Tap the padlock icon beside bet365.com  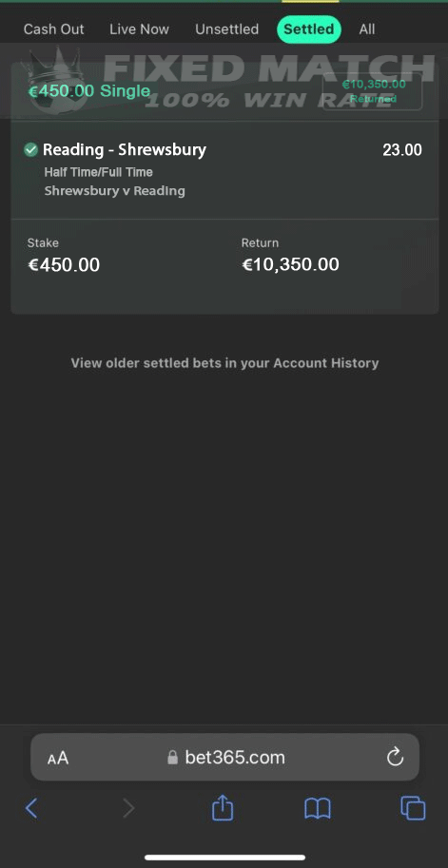[173, 757]
